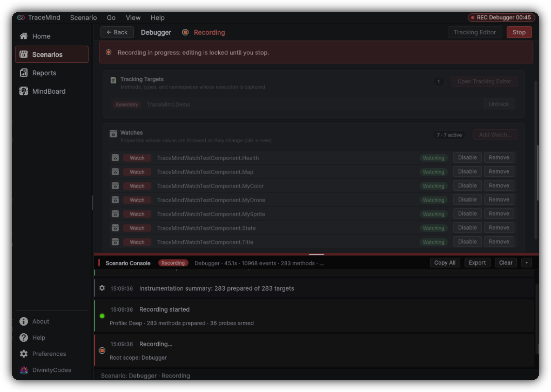The width and height of the screenshot is (551, 392).
Task: Click the DivinityCodes lotus icon
Action: pos(24,370)
